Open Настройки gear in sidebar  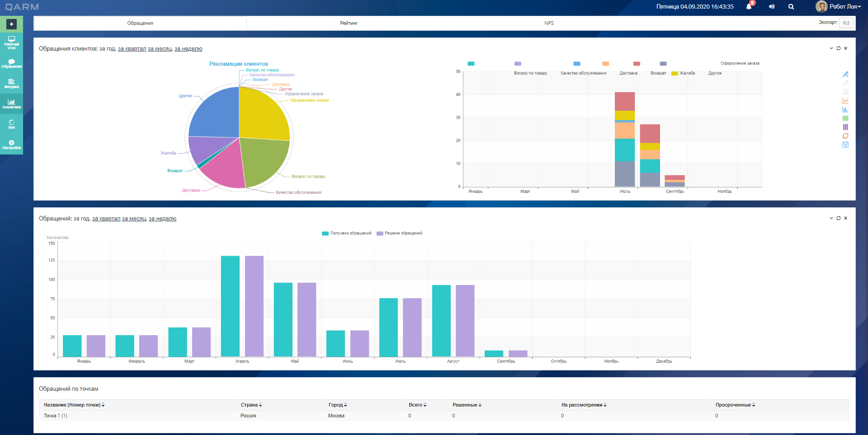[11, 145]
